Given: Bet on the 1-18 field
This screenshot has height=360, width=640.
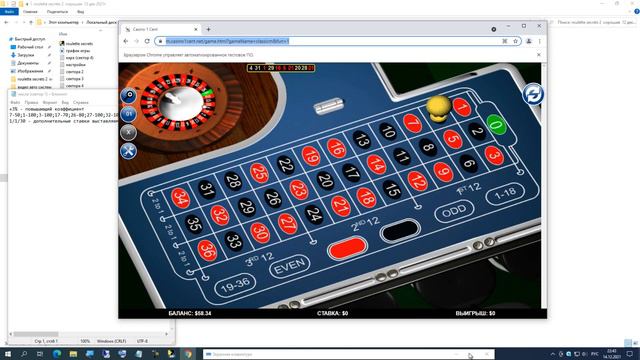Looking at the screenshot, I should coord(505,194).
